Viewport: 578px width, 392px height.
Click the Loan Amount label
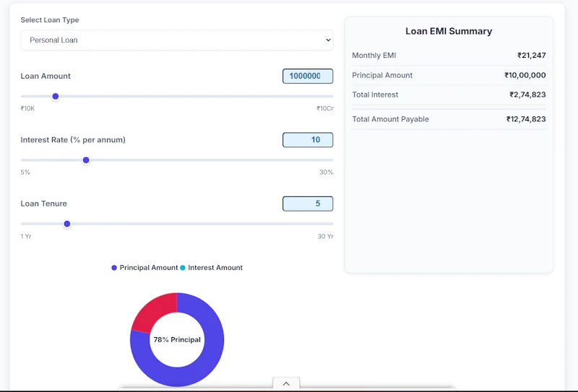(46, 77)
